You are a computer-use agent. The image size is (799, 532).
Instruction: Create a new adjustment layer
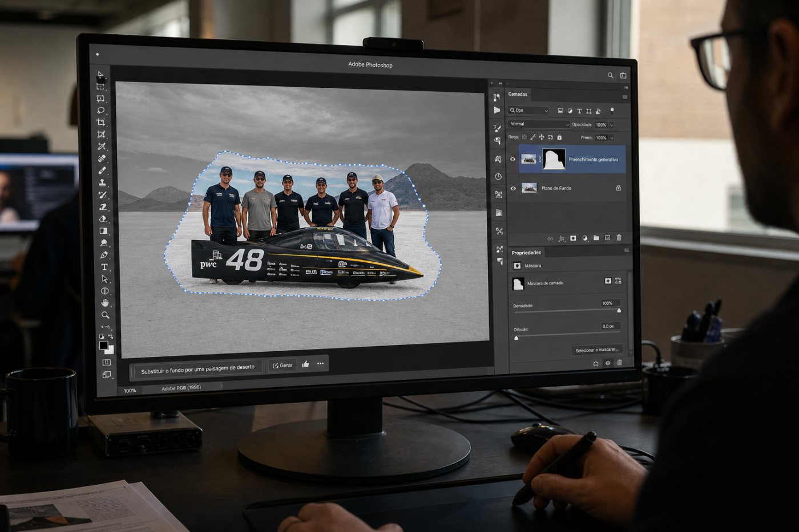pos(585,238)
